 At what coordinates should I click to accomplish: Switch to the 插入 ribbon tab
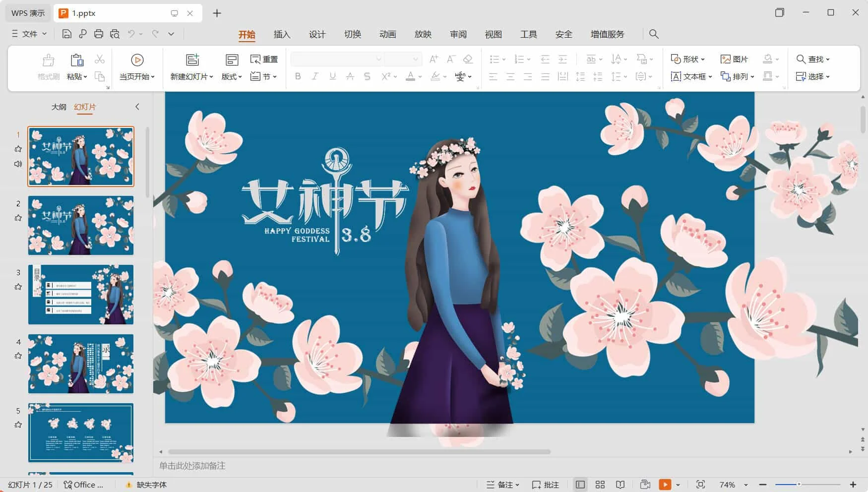point(282,34)
